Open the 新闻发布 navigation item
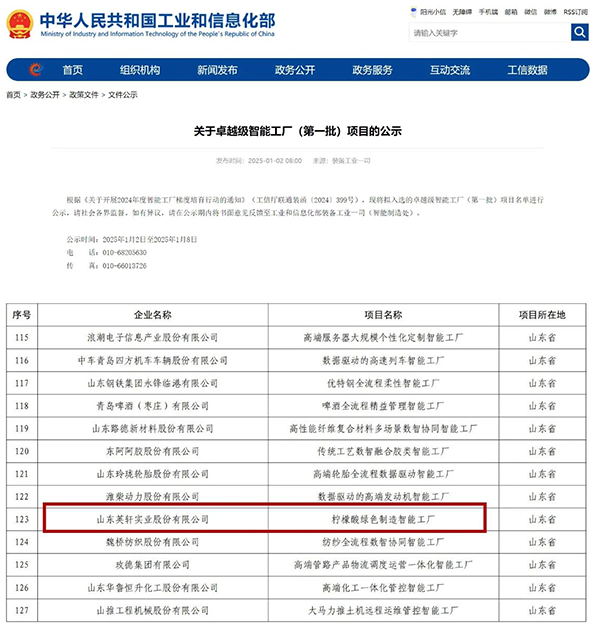This screenshot has width=593, height=631. coord(217,70)
